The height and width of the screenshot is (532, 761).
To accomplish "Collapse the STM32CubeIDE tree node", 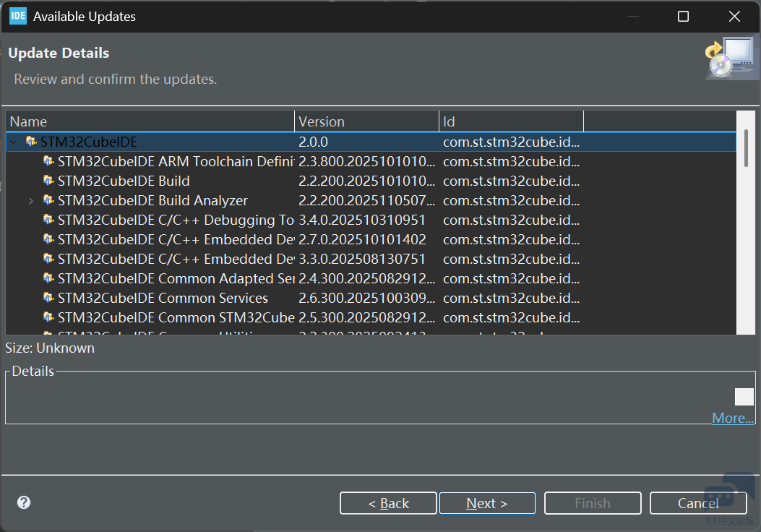I will pyautogui.click(x=13, y=142).
